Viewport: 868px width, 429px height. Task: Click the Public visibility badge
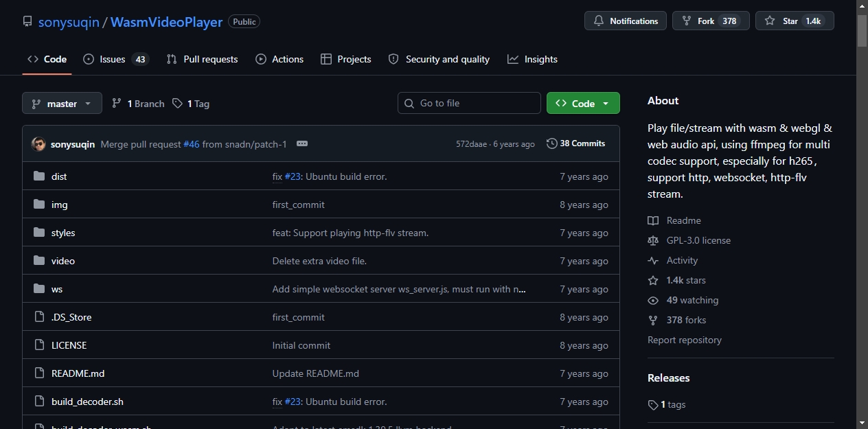coord(244,22)
